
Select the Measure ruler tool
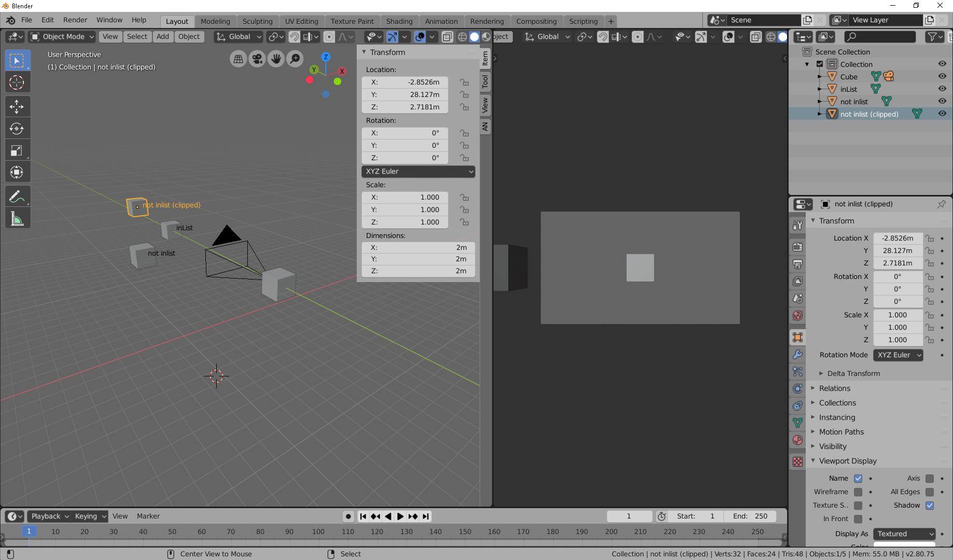point(17,218)
